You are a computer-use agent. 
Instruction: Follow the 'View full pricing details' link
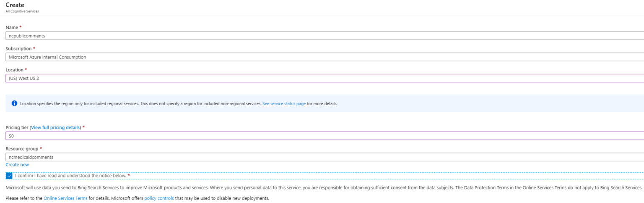55,127
